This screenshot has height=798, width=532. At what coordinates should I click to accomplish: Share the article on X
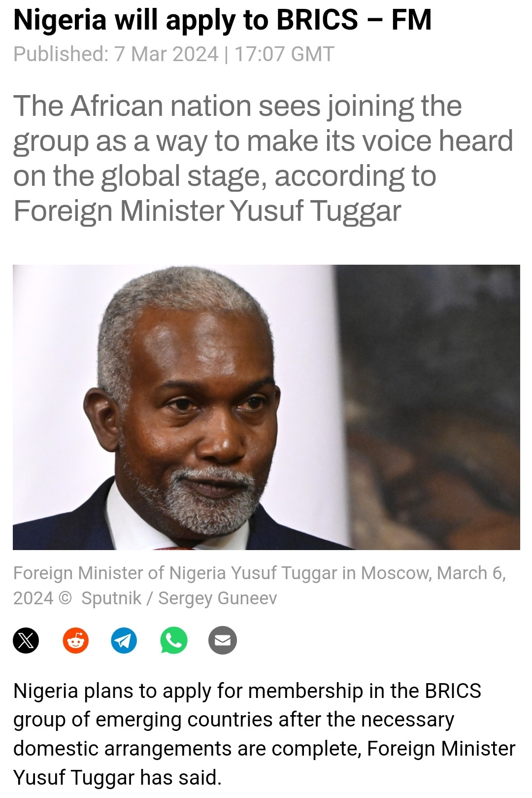26,640
